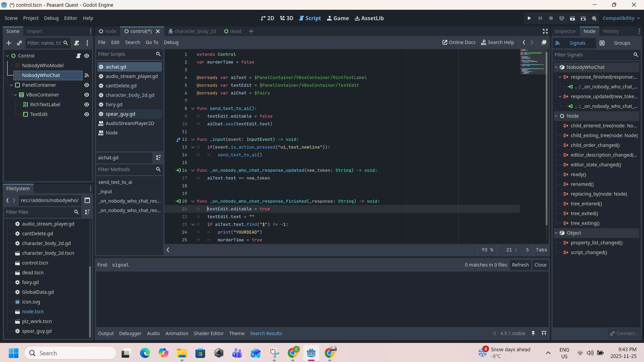Open Online Docs link
The width and height of the screenshot is (644, 362).
click(x=459, y=42)
